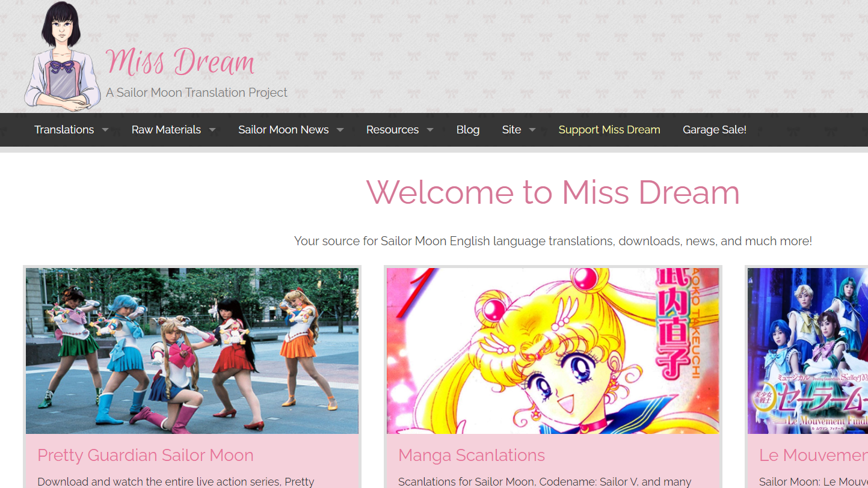Click the 'Your source for Sailor Moon' subtitle text

pyautogui.click(x=553, y=241)
